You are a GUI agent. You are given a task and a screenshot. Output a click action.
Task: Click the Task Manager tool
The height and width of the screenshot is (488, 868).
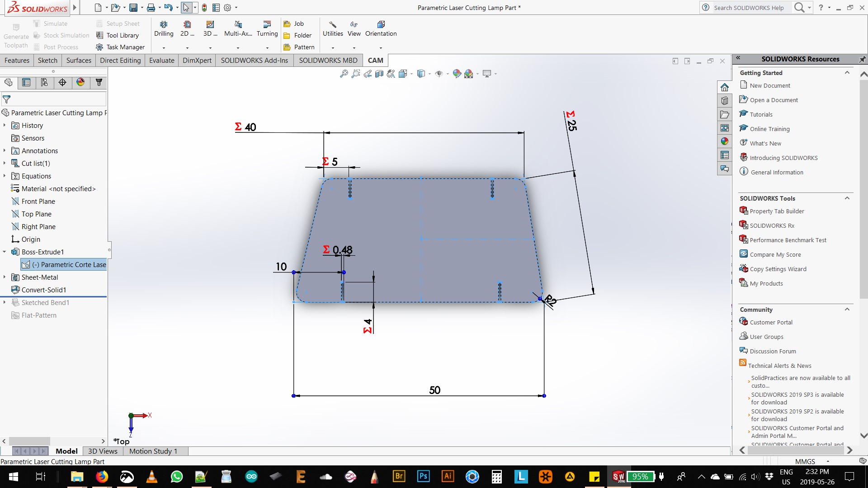click(120, 47)
